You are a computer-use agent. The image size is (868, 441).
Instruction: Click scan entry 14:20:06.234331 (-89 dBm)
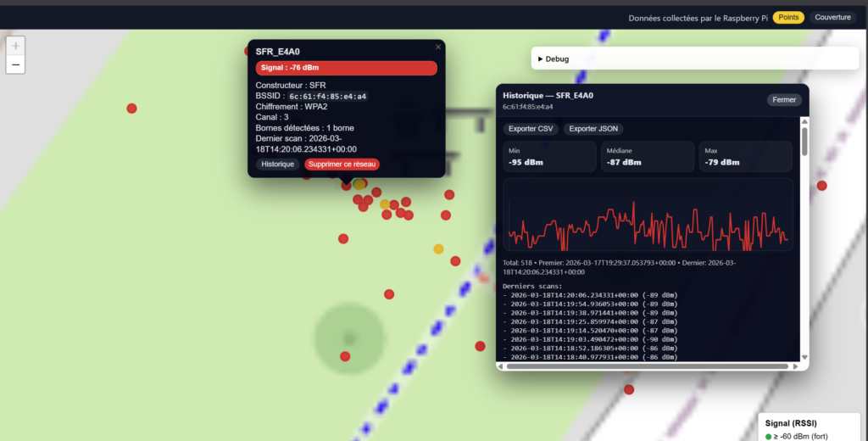590,295
